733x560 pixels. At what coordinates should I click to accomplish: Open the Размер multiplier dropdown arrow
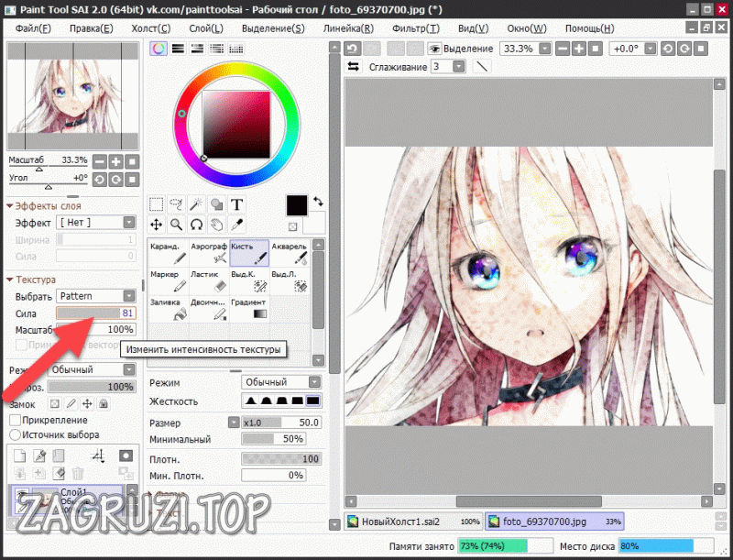click(234, 423)
